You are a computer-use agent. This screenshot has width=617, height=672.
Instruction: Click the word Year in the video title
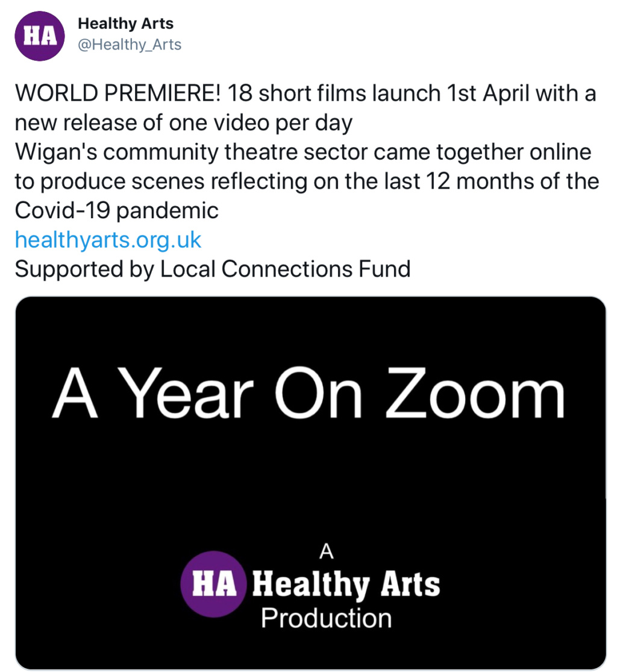(x=186, y=394)
